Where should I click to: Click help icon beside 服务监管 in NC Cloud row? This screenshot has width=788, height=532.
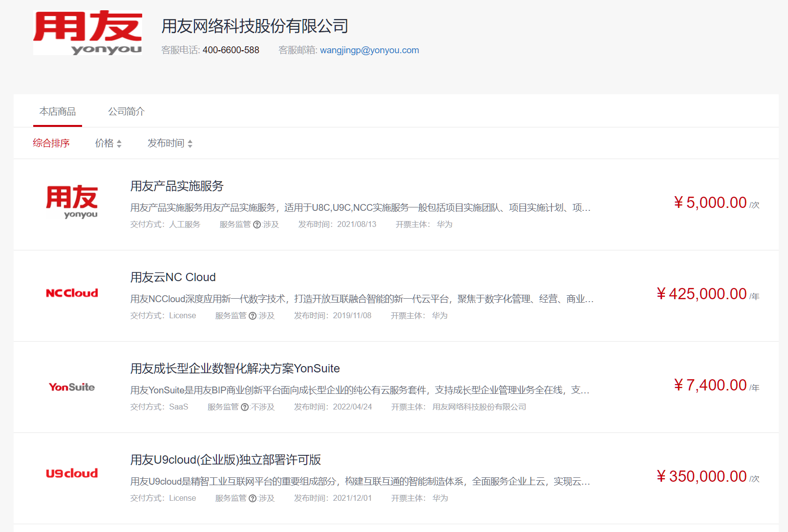253,316
